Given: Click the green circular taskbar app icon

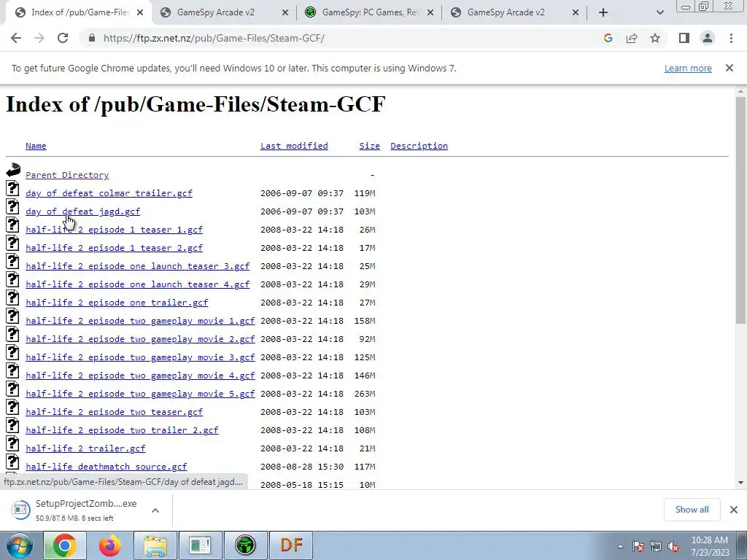Looking at the screenshot, I should [245, 545].
